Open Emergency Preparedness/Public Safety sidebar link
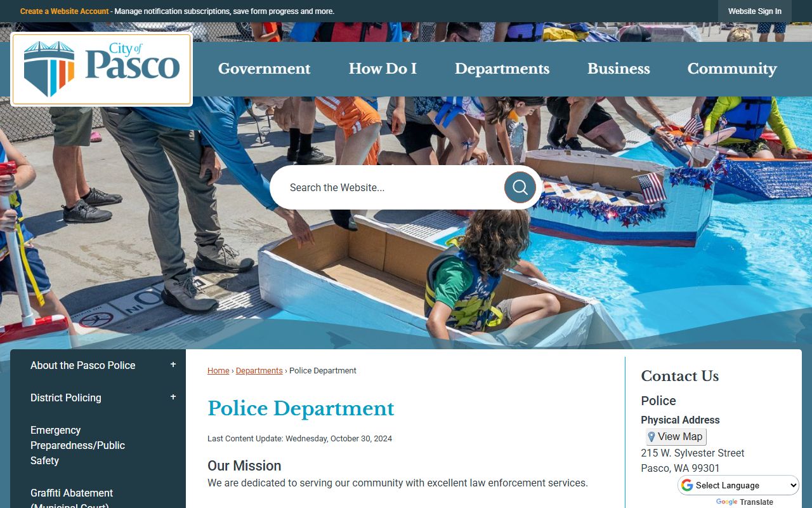 77,445
